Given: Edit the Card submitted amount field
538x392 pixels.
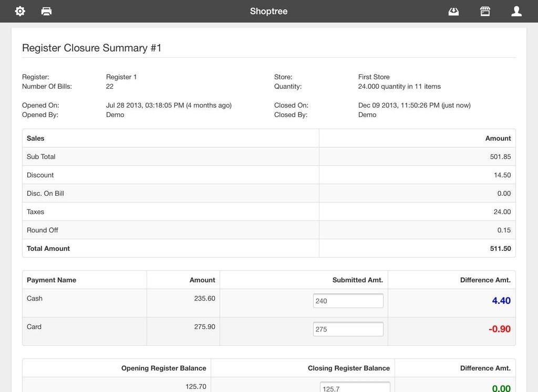Looking at the screenshot, I should click(x=348, y=329).
